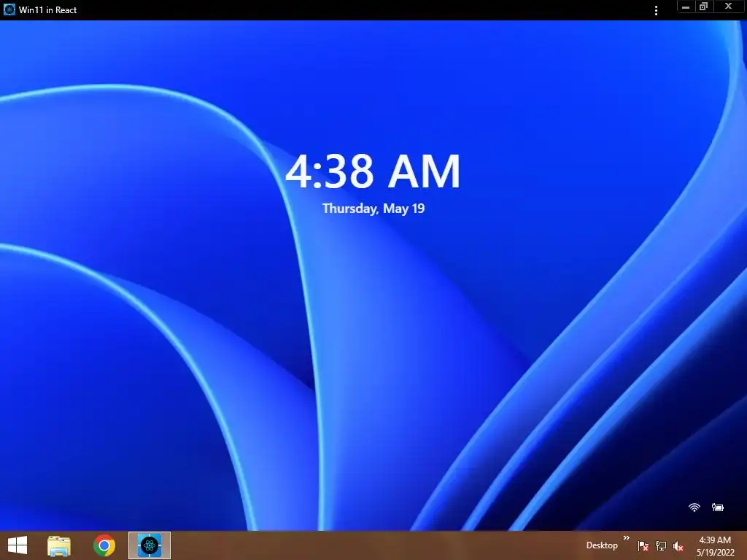Click the lock screen clock showing 4:38 AM

(373, 171)
